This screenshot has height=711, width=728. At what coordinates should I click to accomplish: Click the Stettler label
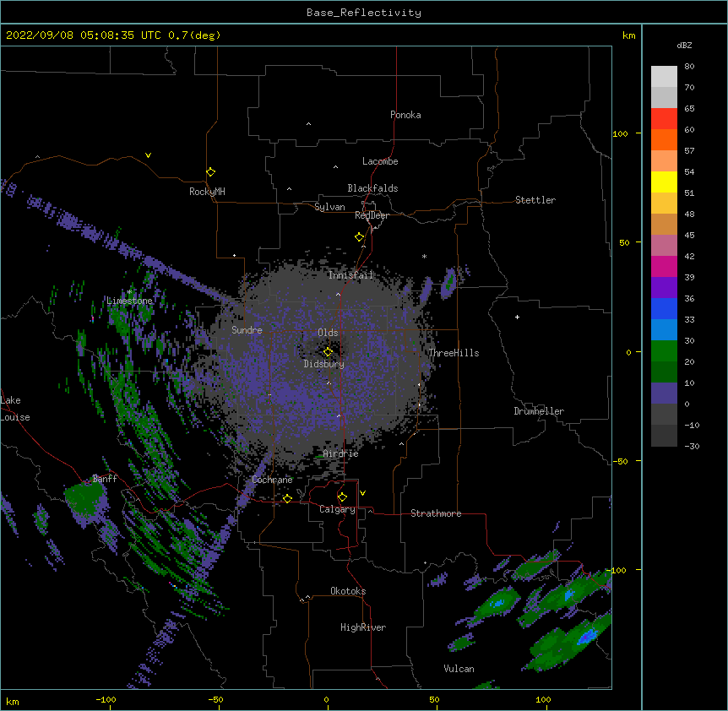535,200
